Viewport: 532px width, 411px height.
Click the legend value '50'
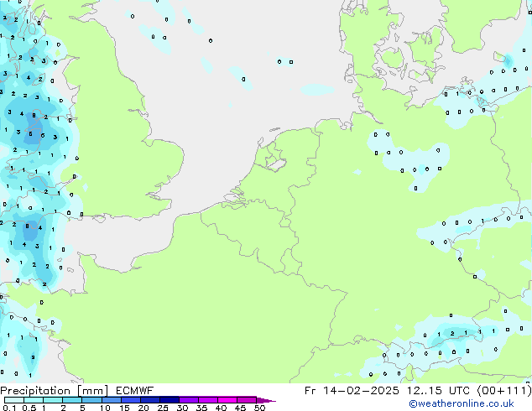pyautogui.click(x=259, y=408)
